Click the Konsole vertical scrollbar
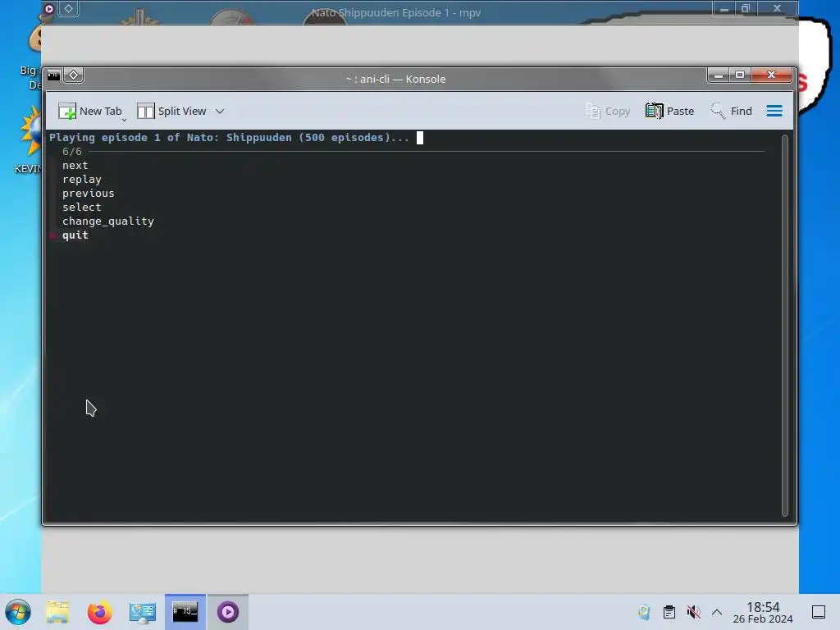 pyautogui.click(x=785, y=325)
